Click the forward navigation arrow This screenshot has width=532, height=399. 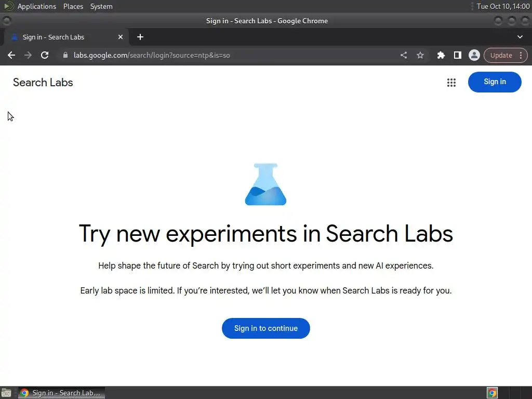28,55
